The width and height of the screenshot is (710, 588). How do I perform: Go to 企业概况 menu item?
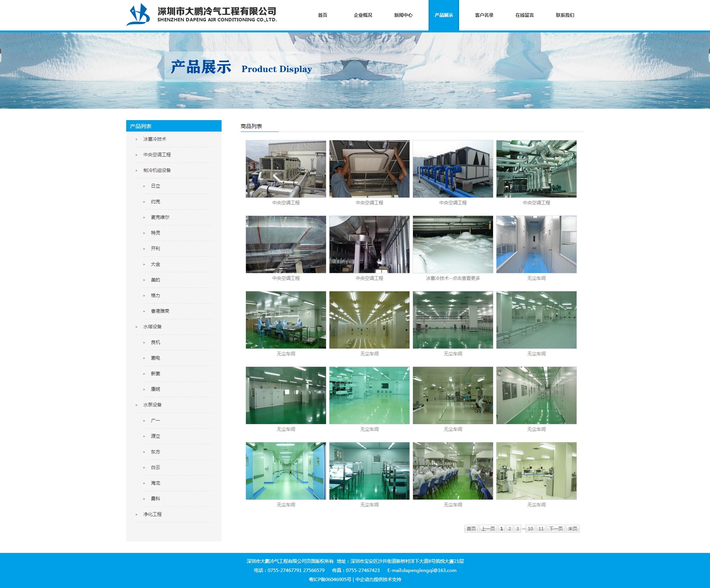tap(363, 15)
